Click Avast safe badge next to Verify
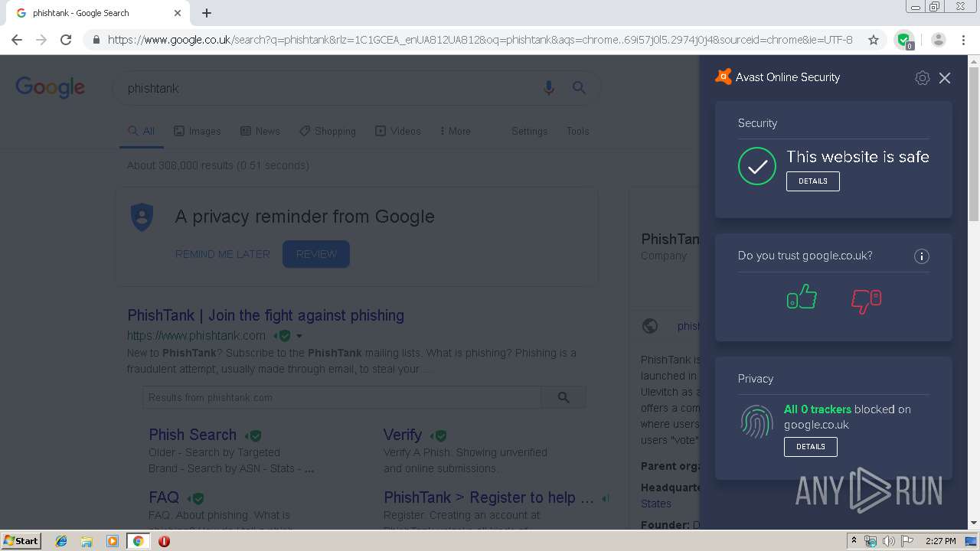The width and height of the screenshot is (980, 551). (438, 435)
